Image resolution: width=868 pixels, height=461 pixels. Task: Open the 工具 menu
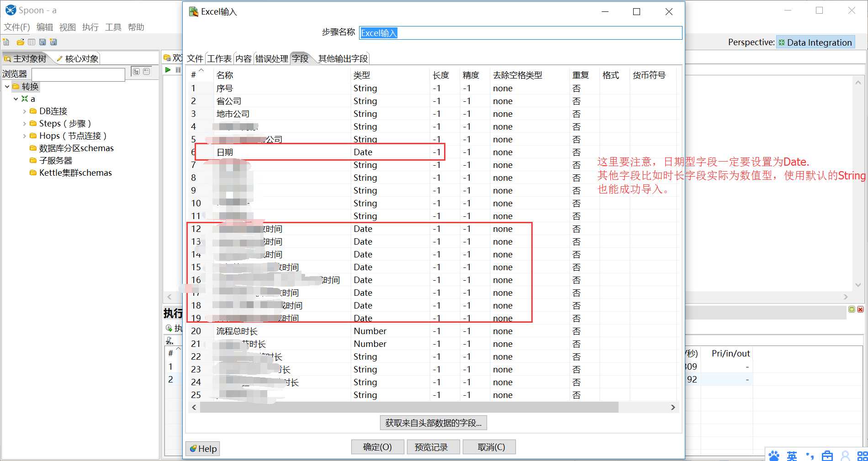coord(113,27)
